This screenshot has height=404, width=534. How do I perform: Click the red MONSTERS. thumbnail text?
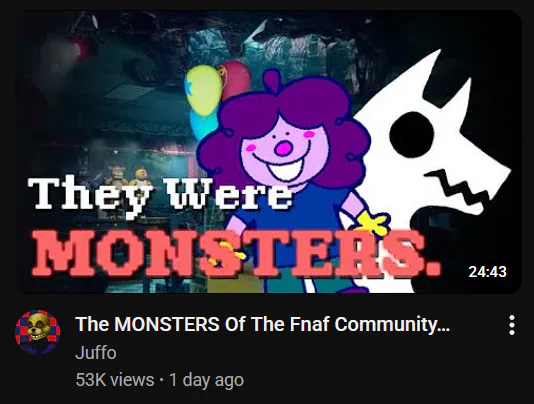click(x=235, y=251)
